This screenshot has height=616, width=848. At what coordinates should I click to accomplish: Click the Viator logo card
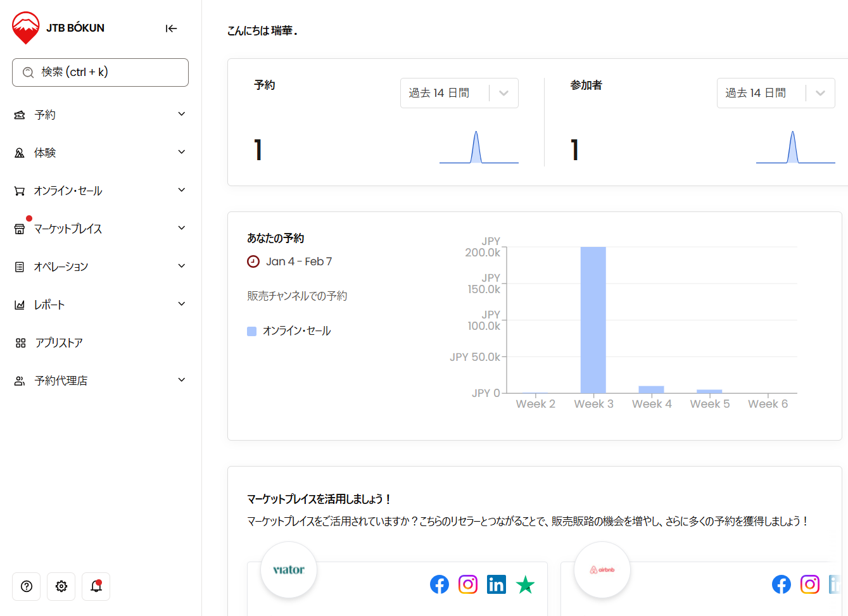pyautogui.click(x=289, y=570)
